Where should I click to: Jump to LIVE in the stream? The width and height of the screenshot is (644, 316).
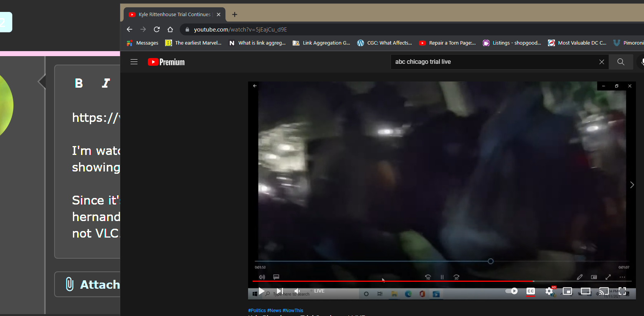click(x=319, y=291)
